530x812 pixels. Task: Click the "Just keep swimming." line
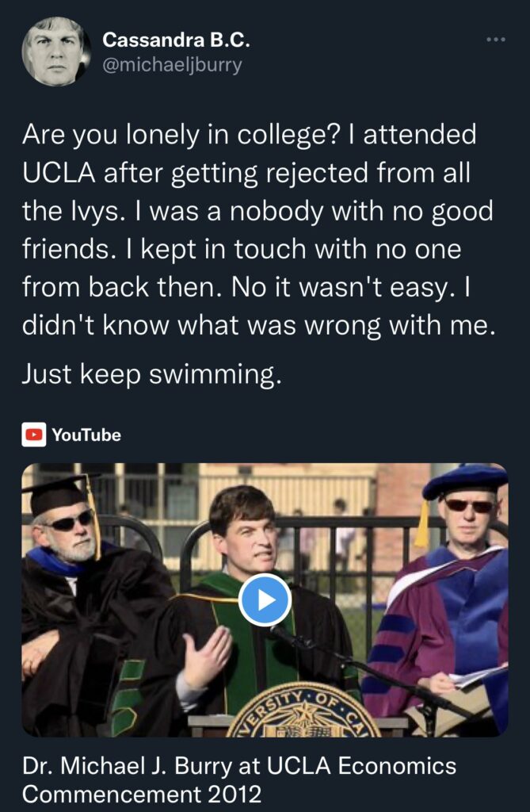pyautogui.click(x=152, y=374)
